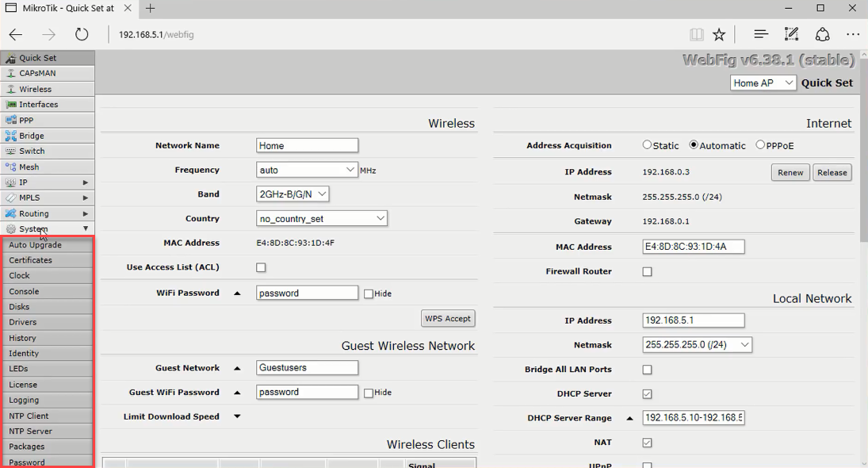
Task: Click the Renew button
Action: point(790,172)
